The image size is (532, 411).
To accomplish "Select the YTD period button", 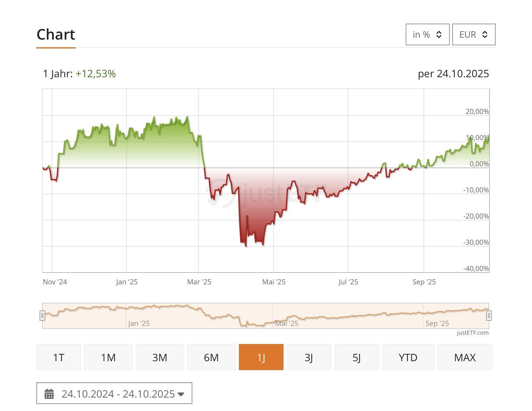I will tap(408, 357).
